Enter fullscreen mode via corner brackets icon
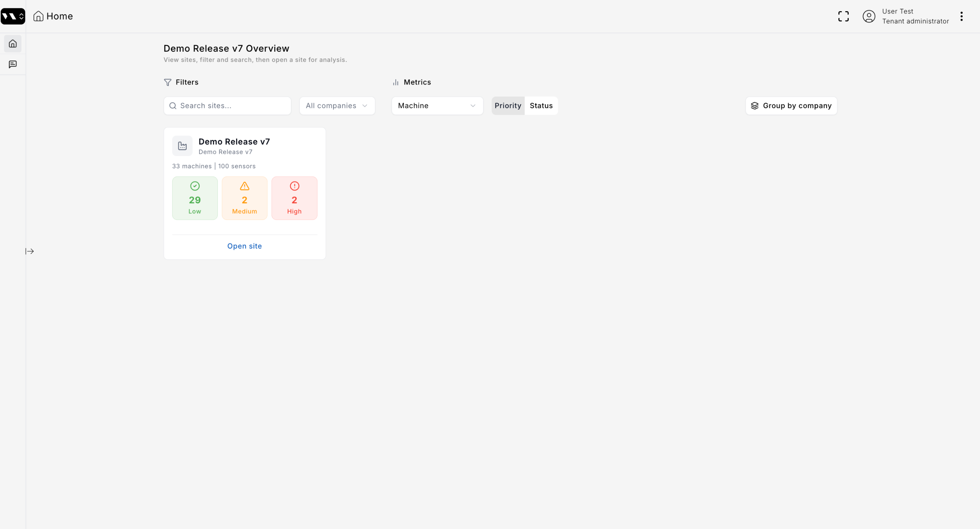The image size is (980, 529). [x=843, y=16]
